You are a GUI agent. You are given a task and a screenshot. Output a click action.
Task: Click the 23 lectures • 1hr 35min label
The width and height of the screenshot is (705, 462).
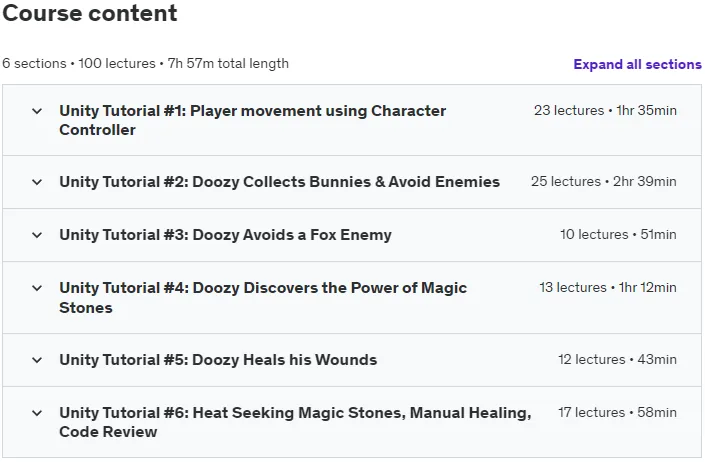pos(605,111)
